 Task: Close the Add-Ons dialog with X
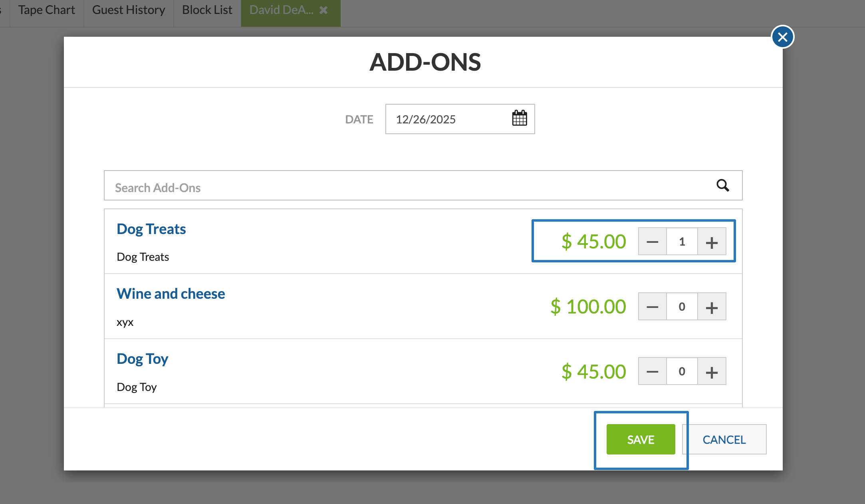(x=782, y=37)
